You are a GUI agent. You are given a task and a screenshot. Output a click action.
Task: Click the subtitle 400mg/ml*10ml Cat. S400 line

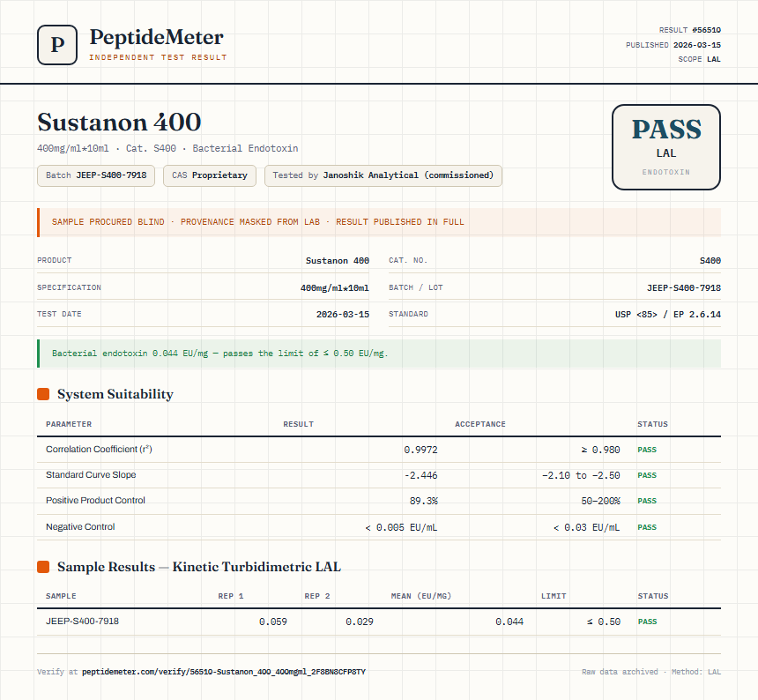(x=167, y=148)
